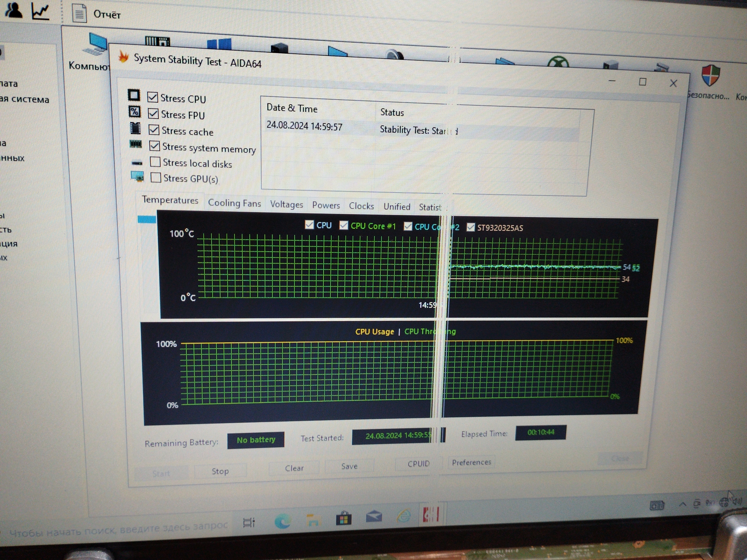The height and width of the screenshot is (560, 747).
Task: Toggle ST9320325AS drive graph checkbox
Action: click(x=470, y=227)
